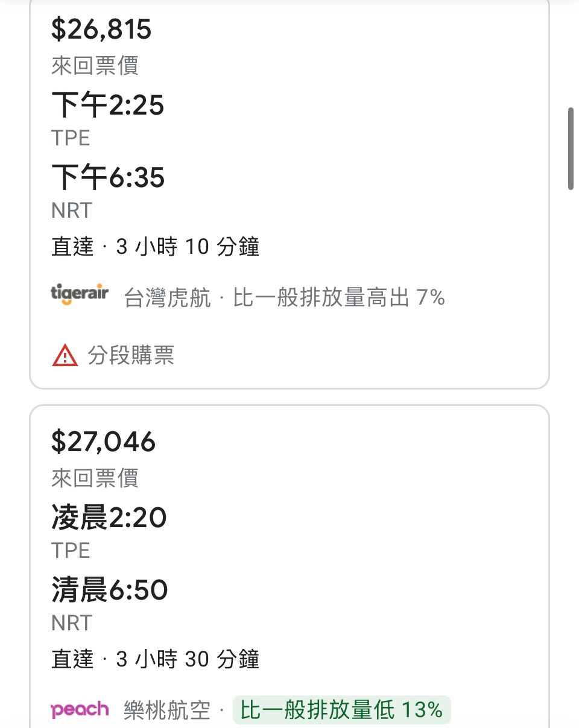Click the Peach airline logo
The image size is (579, 728).
pyautogui.click(x=80, y=710)
